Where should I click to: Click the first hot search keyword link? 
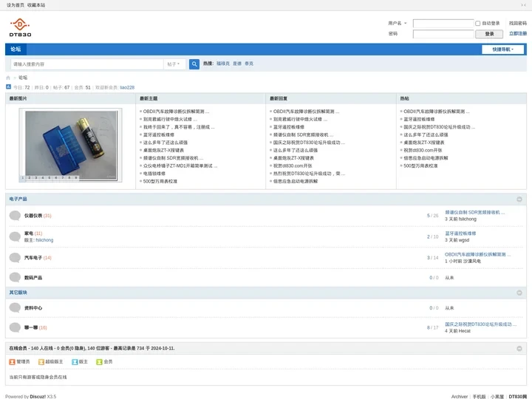pos(223,64)
